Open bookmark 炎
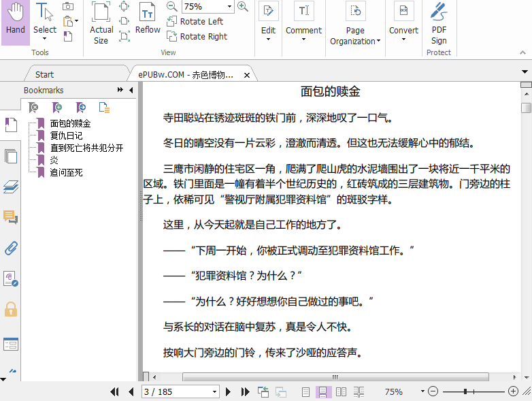Viewport: 532px width, 401px height. tap(54, 160)
